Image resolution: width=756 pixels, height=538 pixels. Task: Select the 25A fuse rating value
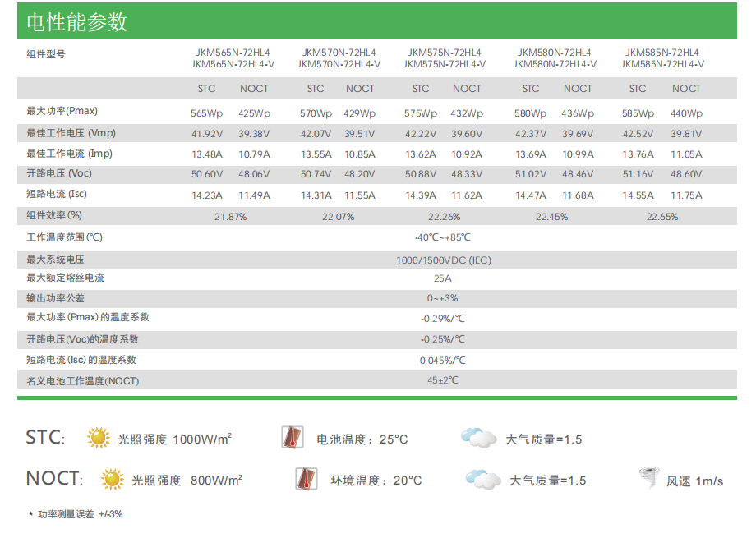(443, 278)
